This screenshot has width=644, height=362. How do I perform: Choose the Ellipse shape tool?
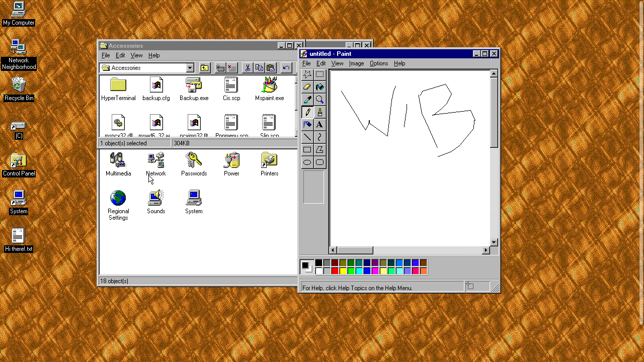pyautogui.click(x=307, y=162)
